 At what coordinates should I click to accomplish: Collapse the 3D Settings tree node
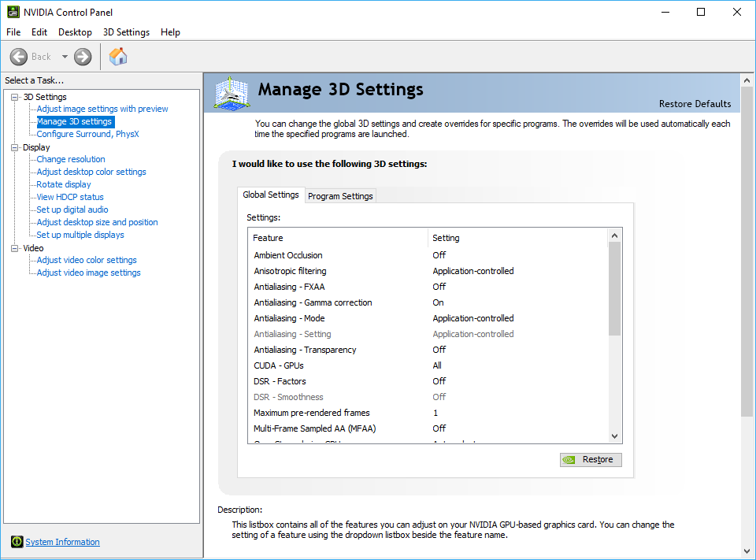(x=14, y=97)
